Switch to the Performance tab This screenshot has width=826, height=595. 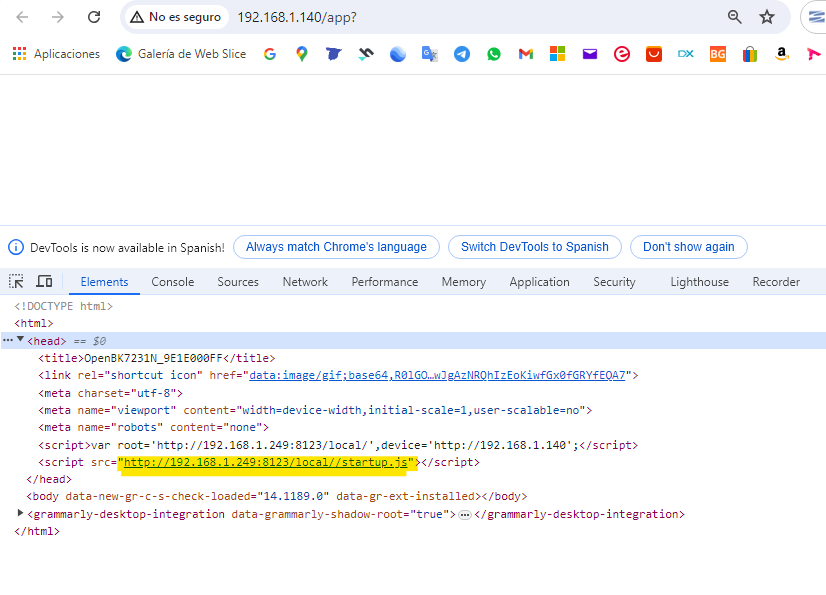pyautogui.click(x=385, y=282)
